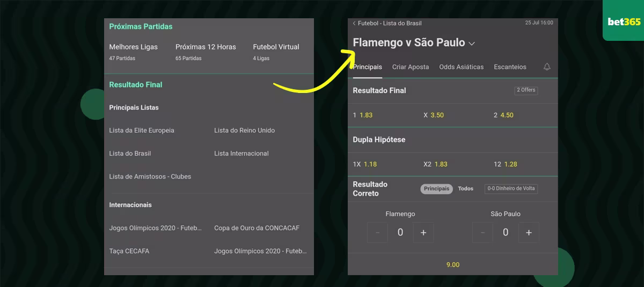Open Lista da Elite Europeia
Screen dimensions: 644x287
point(142,130)
